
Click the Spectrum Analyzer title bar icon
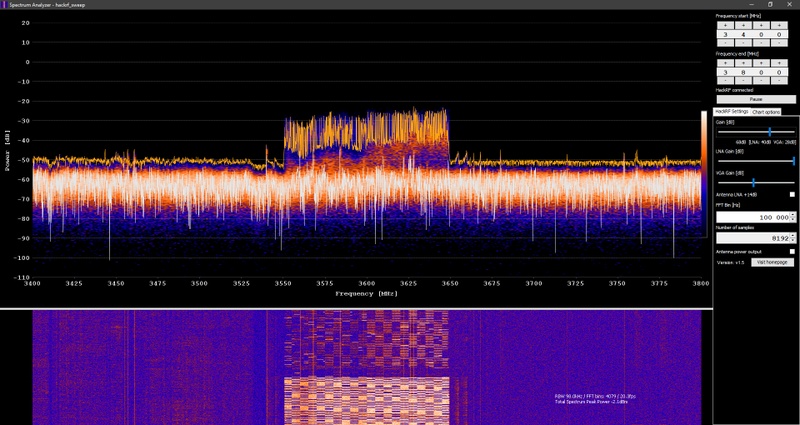(x=4, y=5)
